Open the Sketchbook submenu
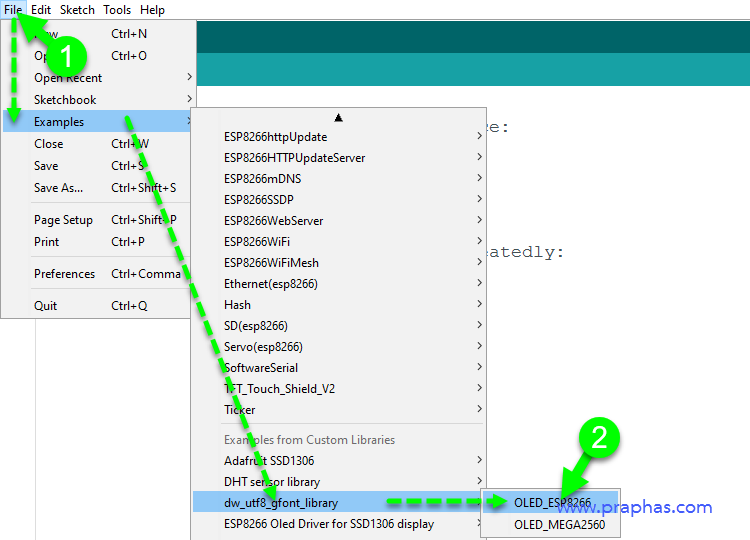This screenshot has width=750, height=540. 99,99
